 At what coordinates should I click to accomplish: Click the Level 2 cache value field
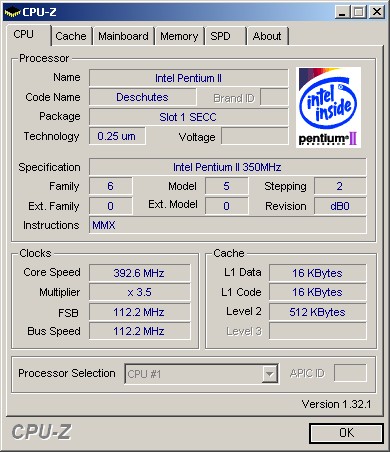pos(318,312)
